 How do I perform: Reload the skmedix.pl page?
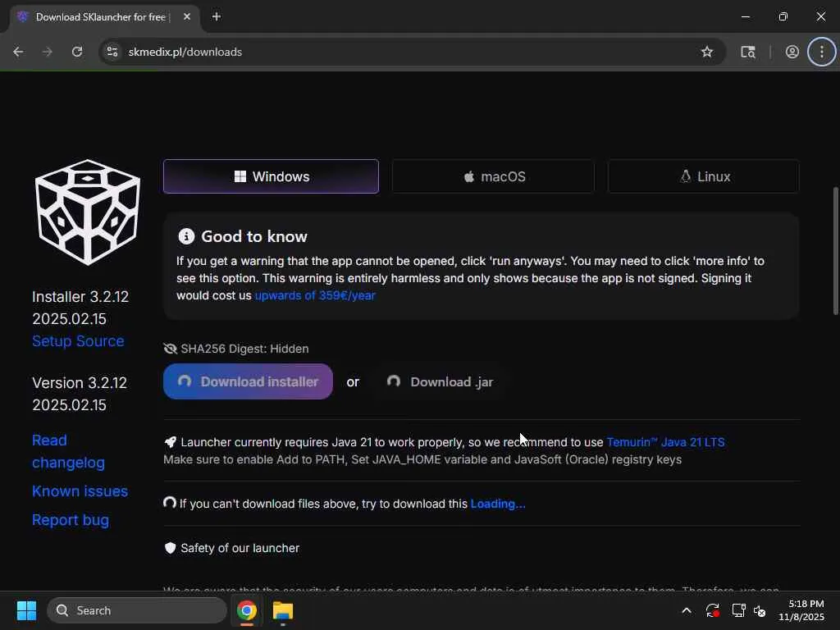click(77, 52)
